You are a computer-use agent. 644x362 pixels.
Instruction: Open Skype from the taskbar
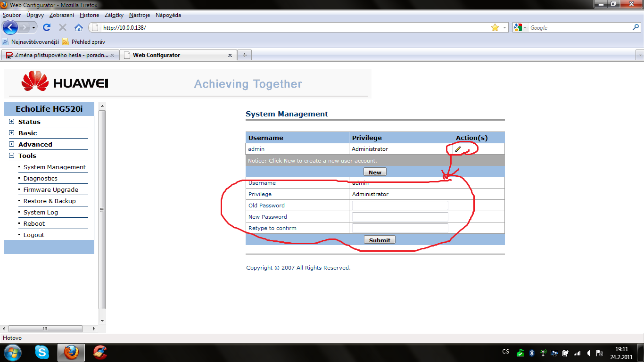[42, 352]
